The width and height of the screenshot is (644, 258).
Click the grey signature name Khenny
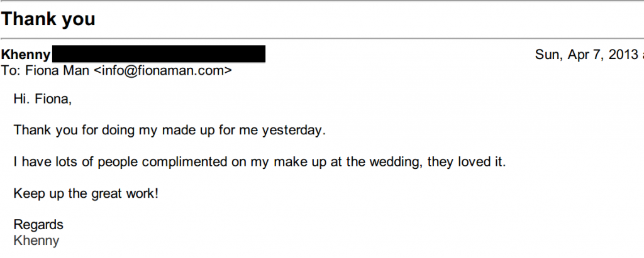tap(36, 240)
